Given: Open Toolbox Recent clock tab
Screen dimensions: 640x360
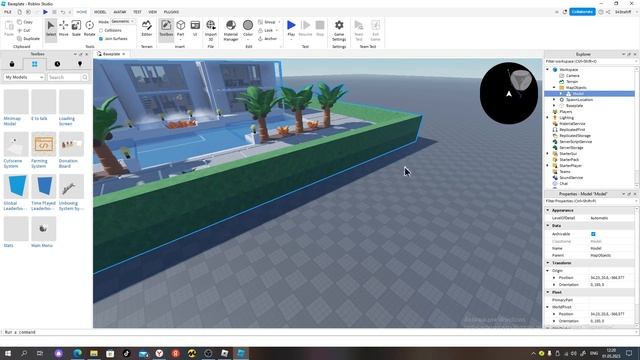Looking at the screenshot, I should point(57,64).
